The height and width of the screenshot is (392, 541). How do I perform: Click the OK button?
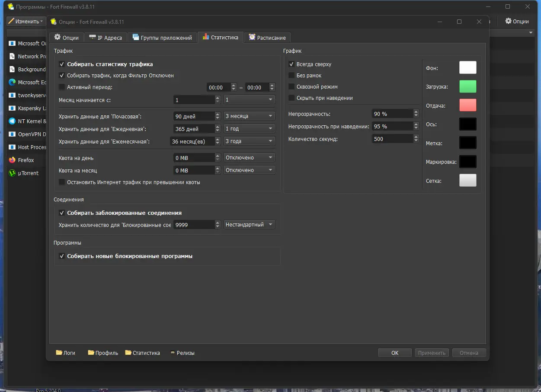[395, 353]
